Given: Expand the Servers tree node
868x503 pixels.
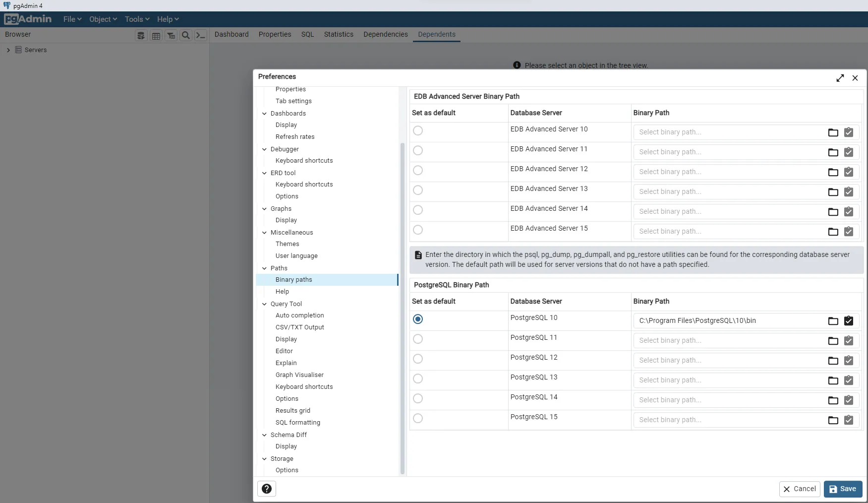Looking at the screenshot, I should tap(8, 50).
